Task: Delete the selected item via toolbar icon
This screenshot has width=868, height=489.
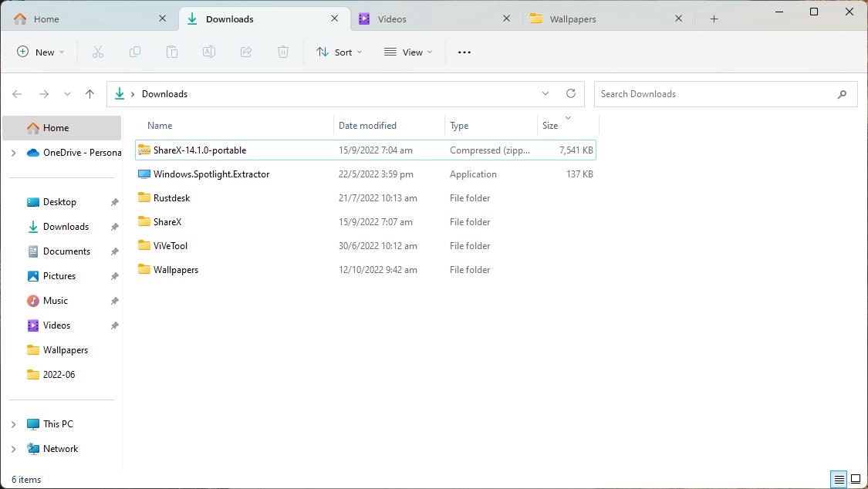Action: (x=283, y=52)
